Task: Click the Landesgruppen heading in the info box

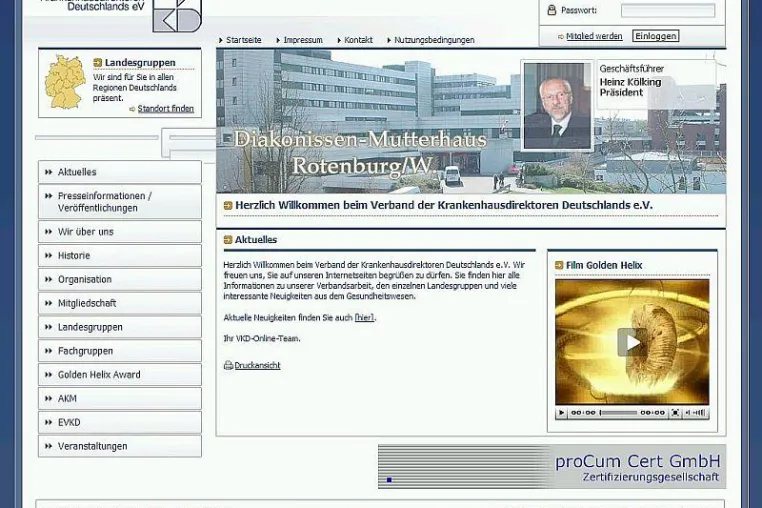Action: 140,62
